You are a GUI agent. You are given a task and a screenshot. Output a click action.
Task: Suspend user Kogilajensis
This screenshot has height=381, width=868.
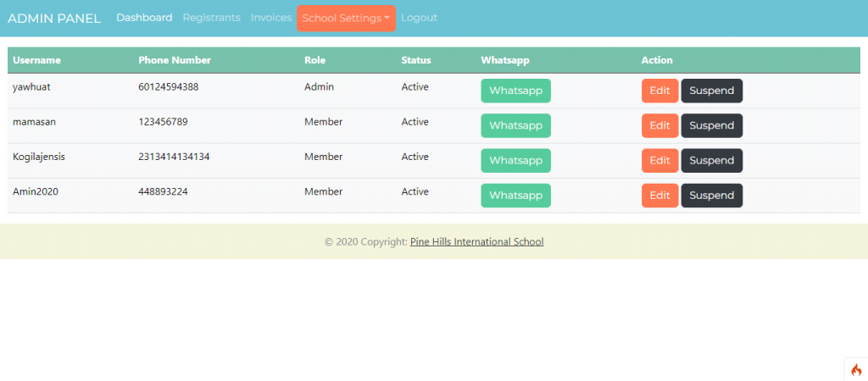(711, 161)
